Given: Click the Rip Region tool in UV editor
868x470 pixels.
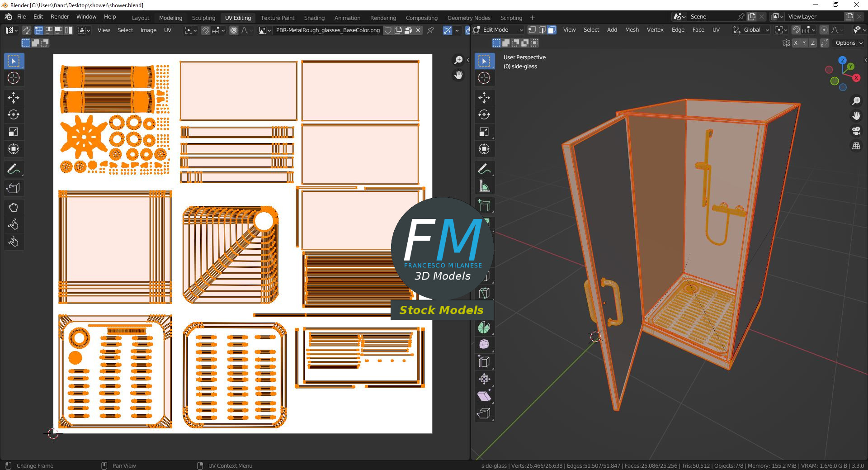Looking at the screenshot, I should click(13, 188).
